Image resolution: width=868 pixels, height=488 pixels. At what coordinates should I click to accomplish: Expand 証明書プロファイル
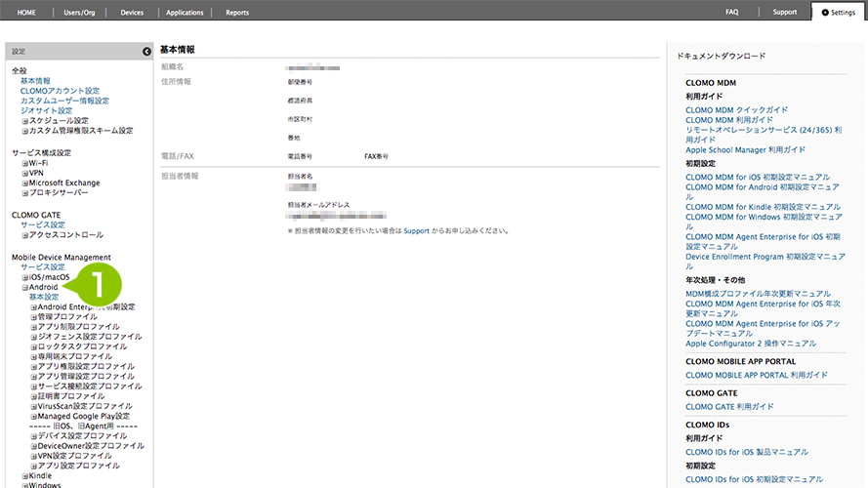[34, 396]
